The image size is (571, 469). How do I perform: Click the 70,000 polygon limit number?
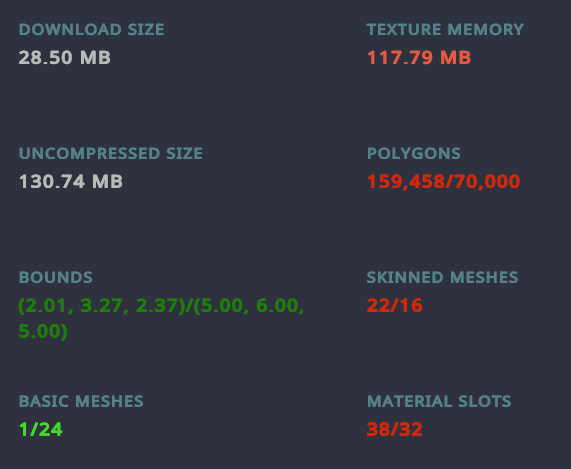487,182
